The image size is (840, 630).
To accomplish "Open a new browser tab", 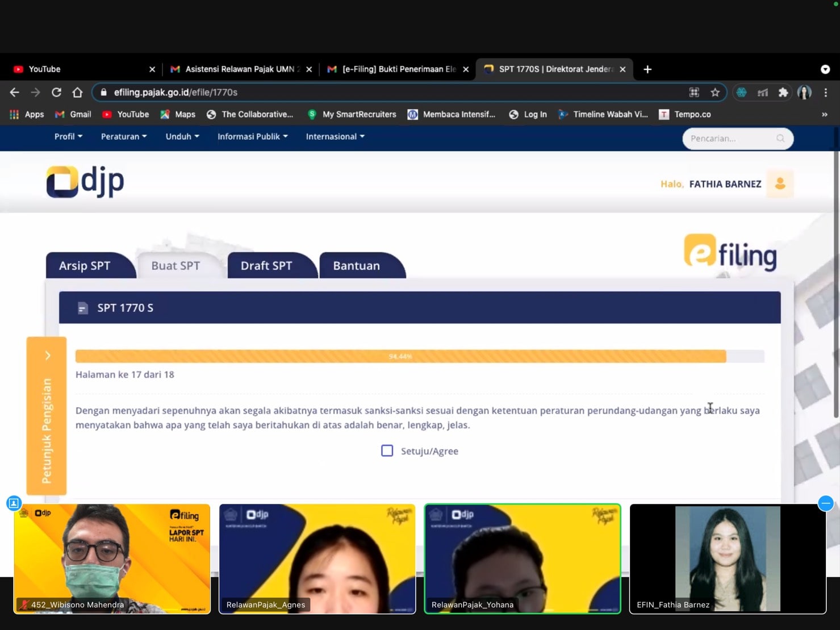I will 647,69.
